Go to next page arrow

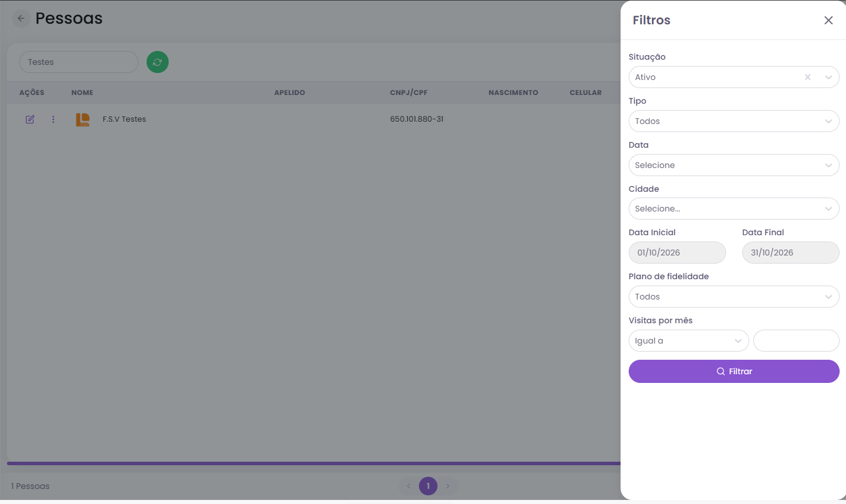448,486
